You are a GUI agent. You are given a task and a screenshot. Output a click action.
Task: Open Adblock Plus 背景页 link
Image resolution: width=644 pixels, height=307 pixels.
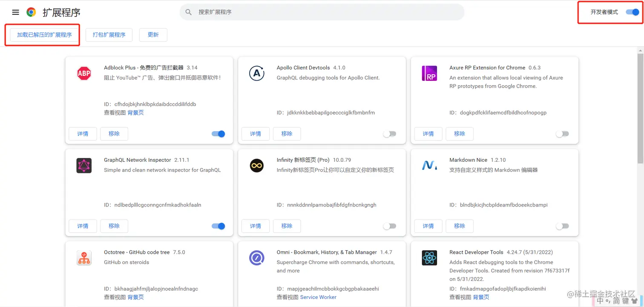[x=136, y=113]
